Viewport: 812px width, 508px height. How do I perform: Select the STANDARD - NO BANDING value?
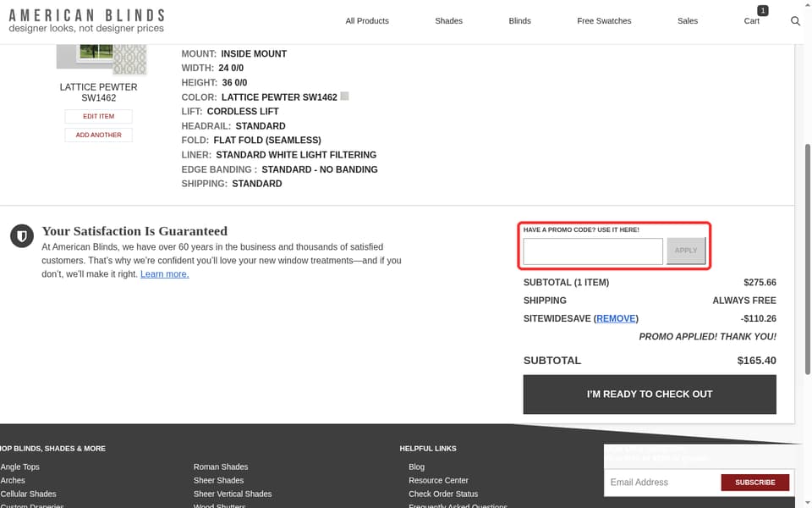pyautogui.click(x=320, y=169)
